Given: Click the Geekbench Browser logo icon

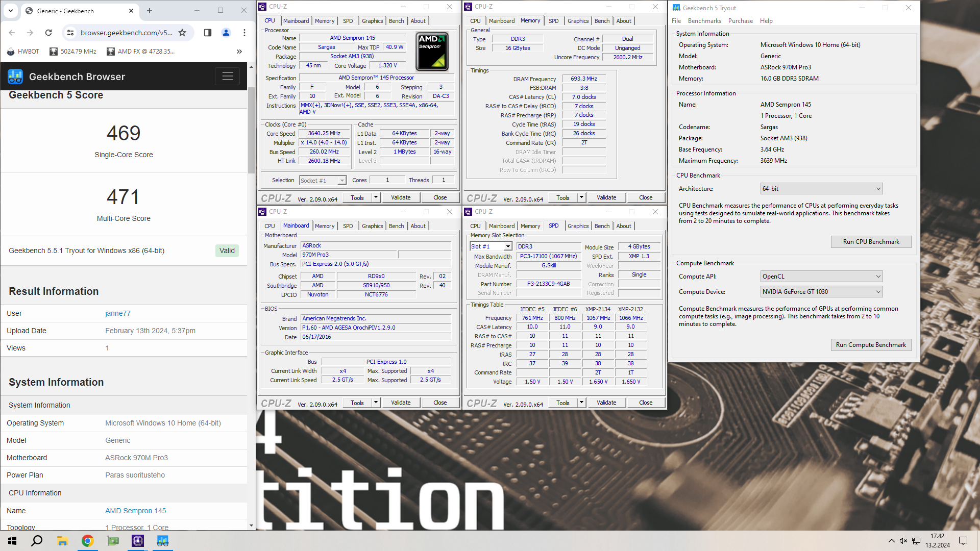Looking at the screenshot, I should 15,77.
